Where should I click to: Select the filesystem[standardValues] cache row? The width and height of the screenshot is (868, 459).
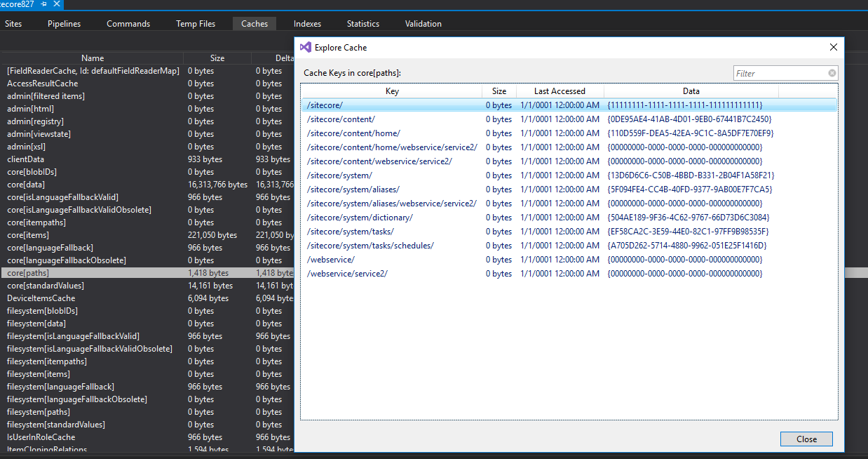147,425
